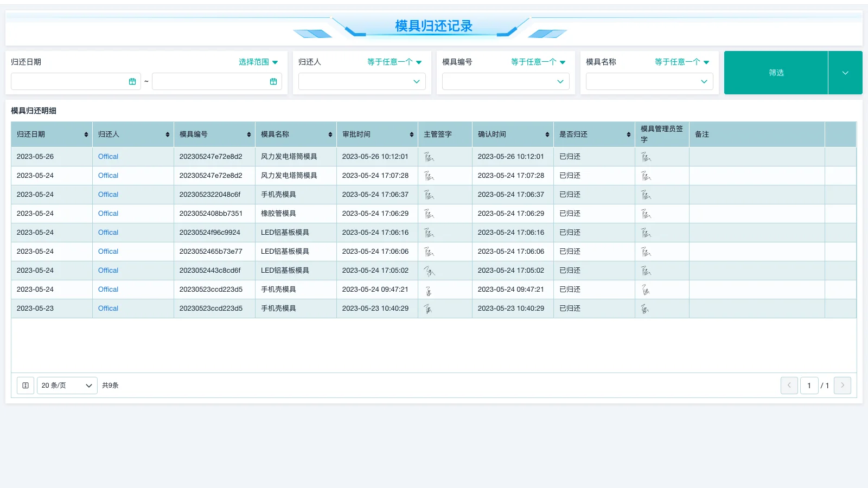
Task: Open the table column settings icon
Action: pos(25,386)
